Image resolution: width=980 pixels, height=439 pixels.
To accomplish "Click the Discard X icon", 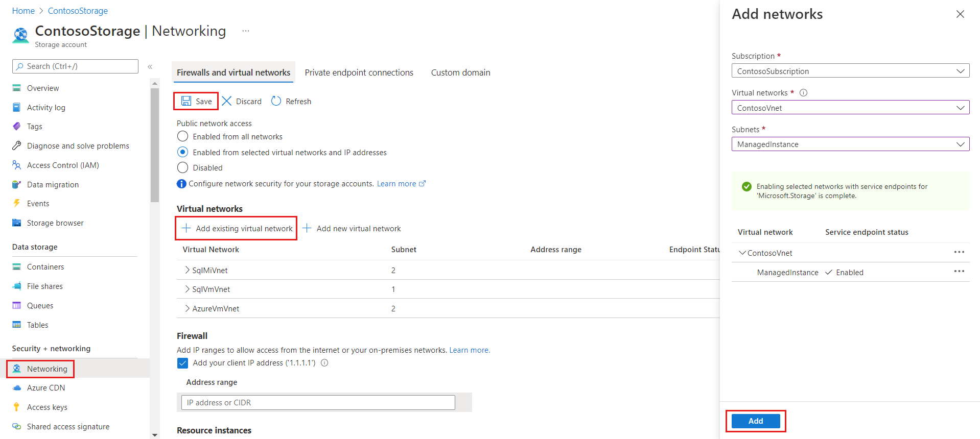I will coord(227,101).
